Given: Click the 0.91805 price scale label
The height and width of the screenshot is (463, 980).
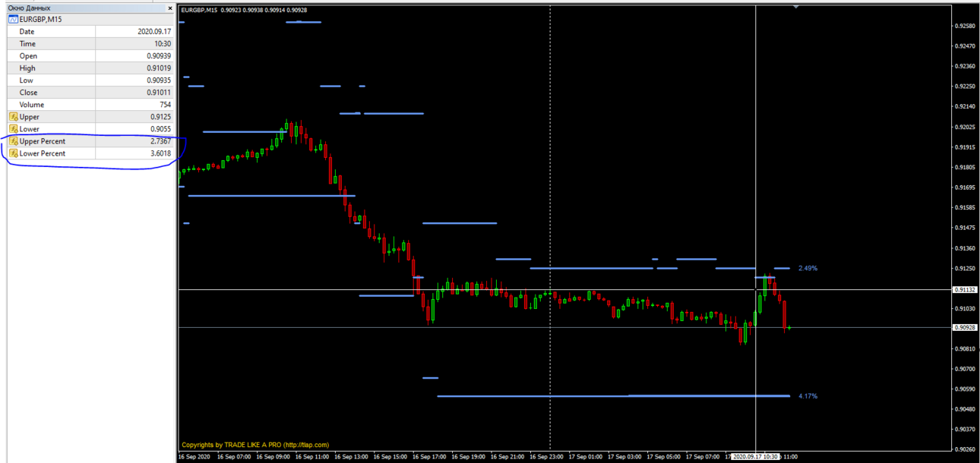Looking at the screenshot, I should click(966, 167).
